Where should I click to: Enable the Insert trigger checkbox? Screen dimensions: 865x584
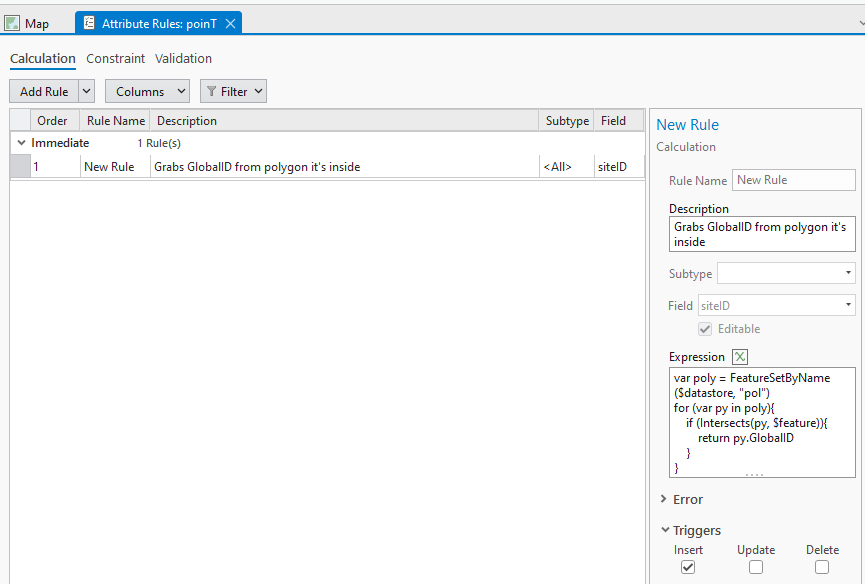tap(688, 567)
